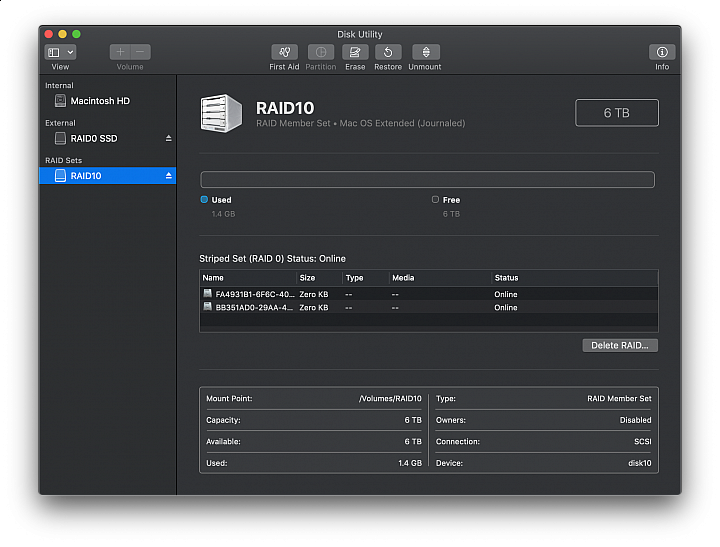
Task: Click the BB351AD0 member disk icon
Action: tap(208, 307)
